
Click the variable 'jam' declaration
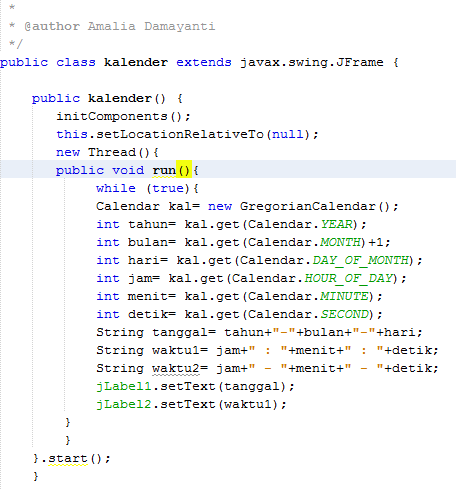pyautogui.click(x=140, y=279)
